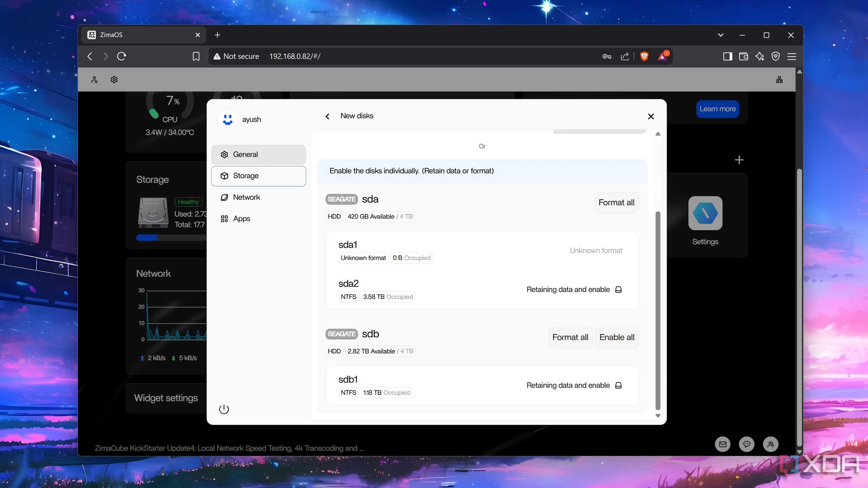This screenshot has width=868, height=488.
Task: Click the Learn more button on dashboard
Action: tap(717, 109)
